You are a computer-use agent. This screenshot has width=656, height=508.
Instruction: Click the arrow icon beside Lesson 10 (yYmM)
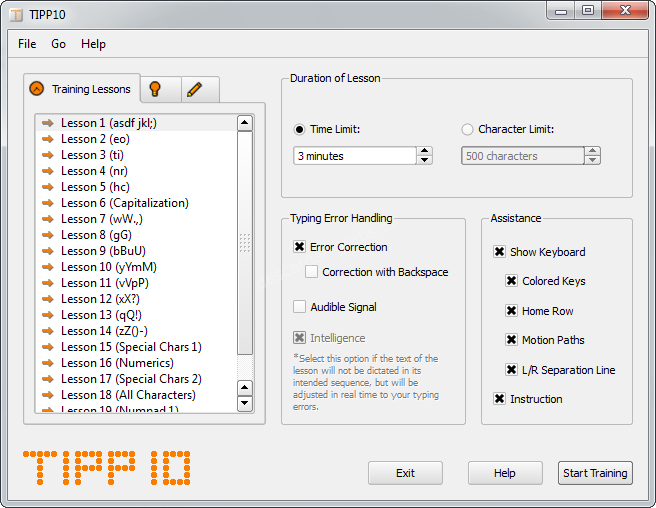[x=47, y=267]
